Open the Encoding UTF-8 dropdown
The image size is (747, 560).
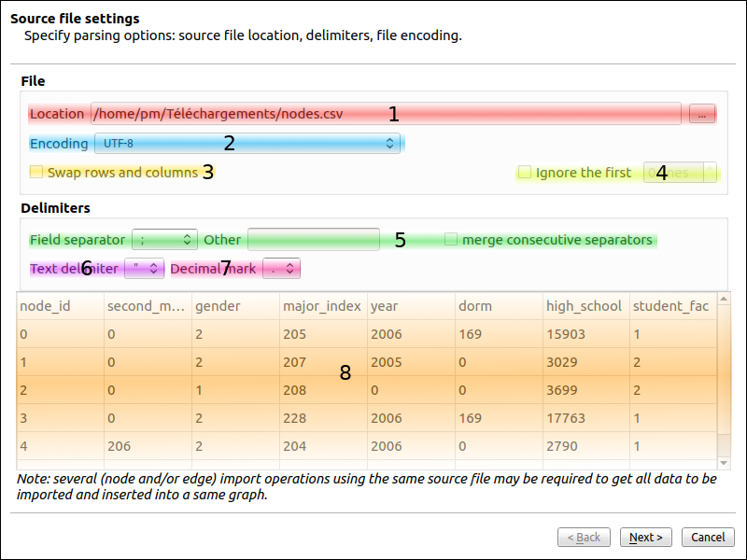pos(247,143)
